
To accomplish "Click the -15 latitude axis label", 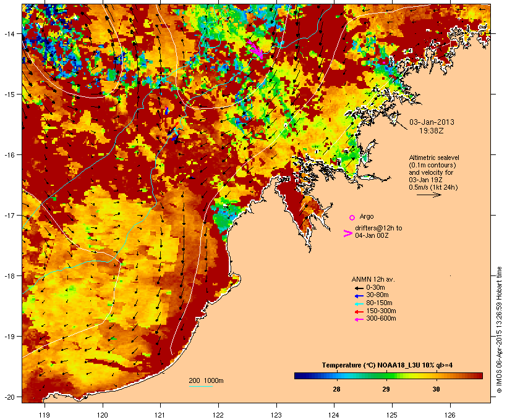I will click(9, 94).
